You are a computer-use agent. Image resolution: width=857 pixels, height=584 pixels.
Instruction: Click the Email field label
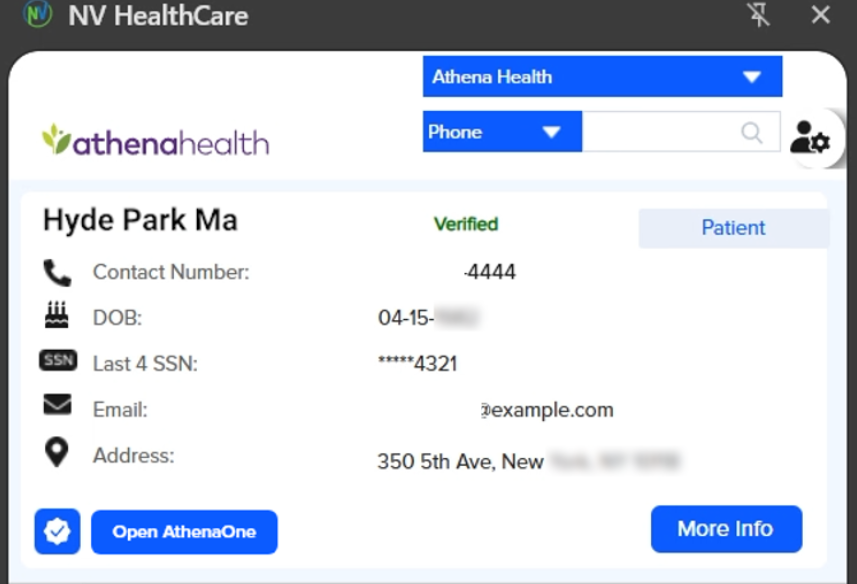pyautogui.click(x=120, y=410)
